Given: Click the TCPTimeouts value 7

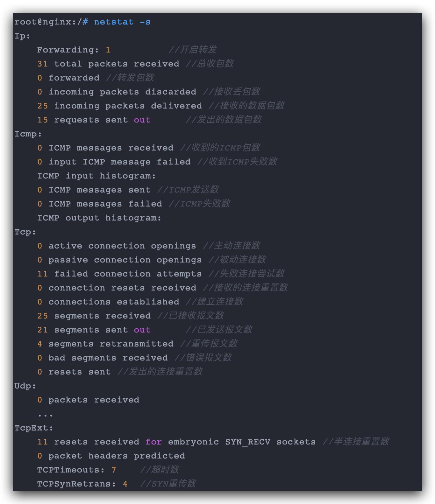Looking at the screenshot, I should (114, 470).
